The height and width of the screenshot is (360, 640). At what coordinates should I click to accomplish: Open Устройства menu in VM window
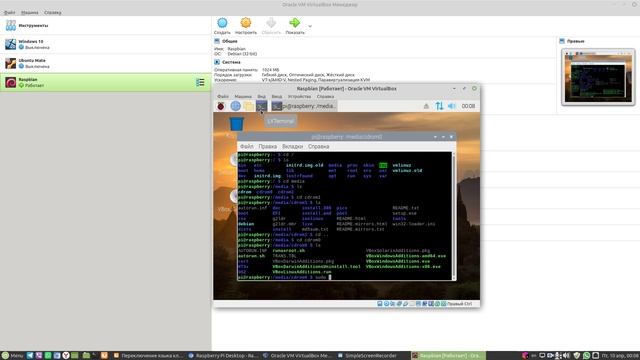pos(299,97)
